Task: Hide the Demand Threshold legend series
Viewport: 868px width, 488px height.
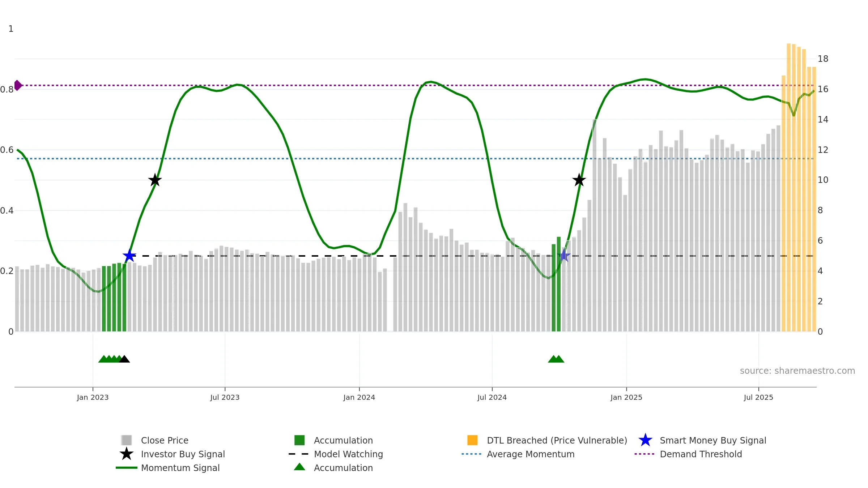Action: [688, 454]
